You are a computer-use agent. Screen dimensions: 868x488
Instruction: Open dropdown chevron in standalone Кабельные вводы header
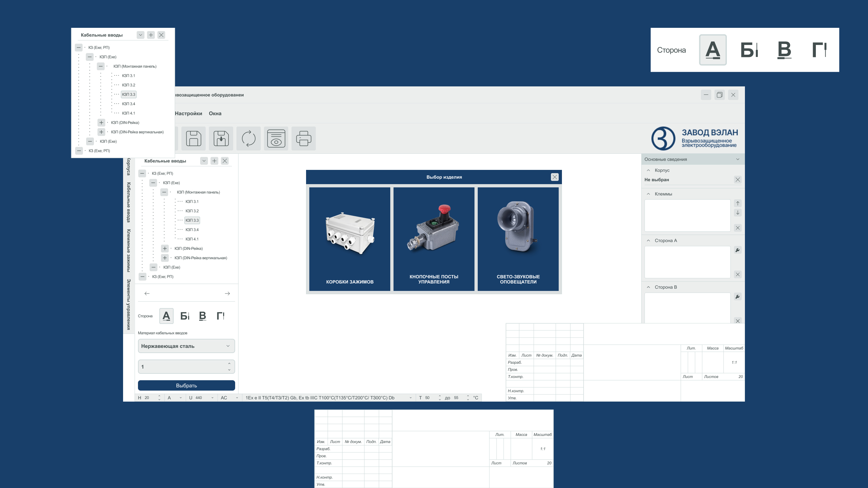(x=141, y=35)
